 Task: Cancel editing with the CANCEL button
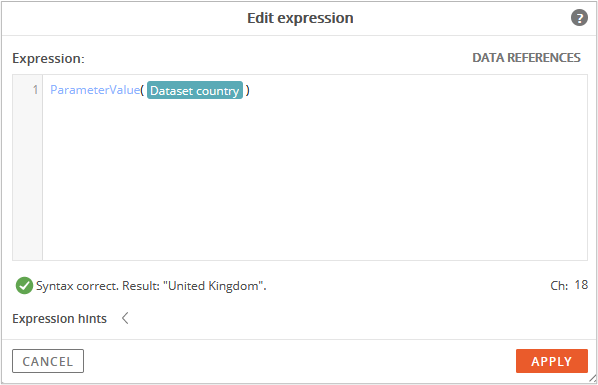48,361
